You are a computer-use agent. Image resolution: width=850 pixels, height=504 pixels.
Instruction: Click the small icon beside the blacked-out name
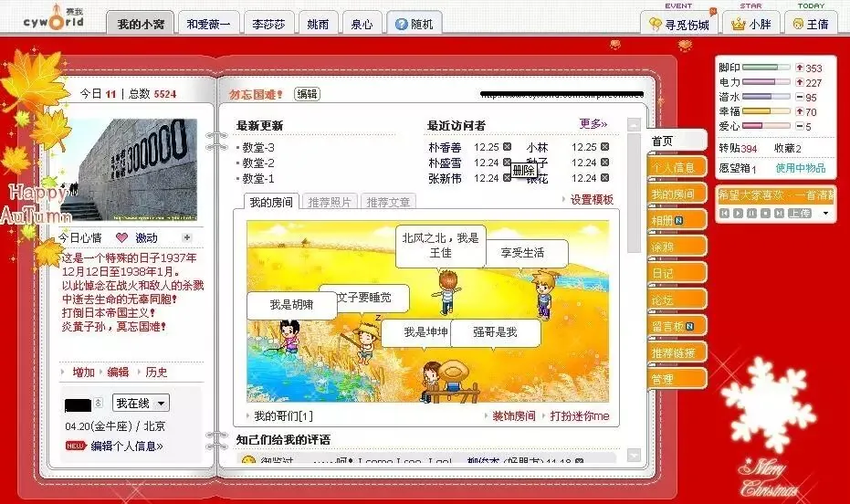tap(98, 403)
